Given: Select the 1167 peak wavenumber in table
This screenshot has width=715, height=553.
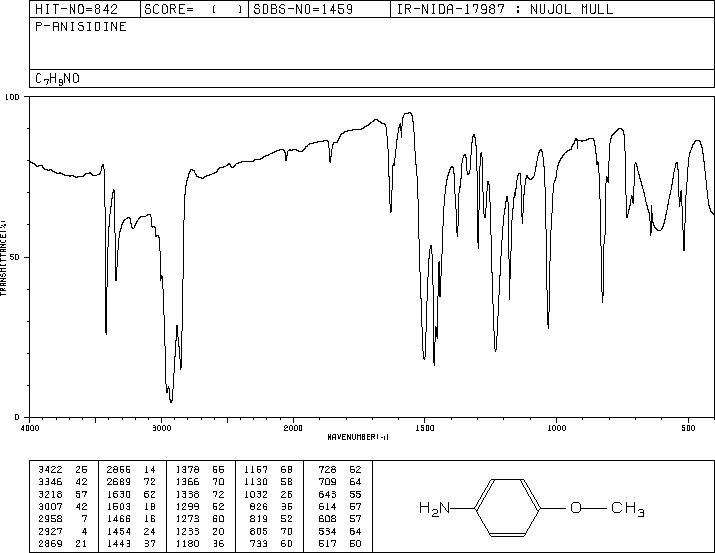Looking at the screenshot, I should click(256, 470).
